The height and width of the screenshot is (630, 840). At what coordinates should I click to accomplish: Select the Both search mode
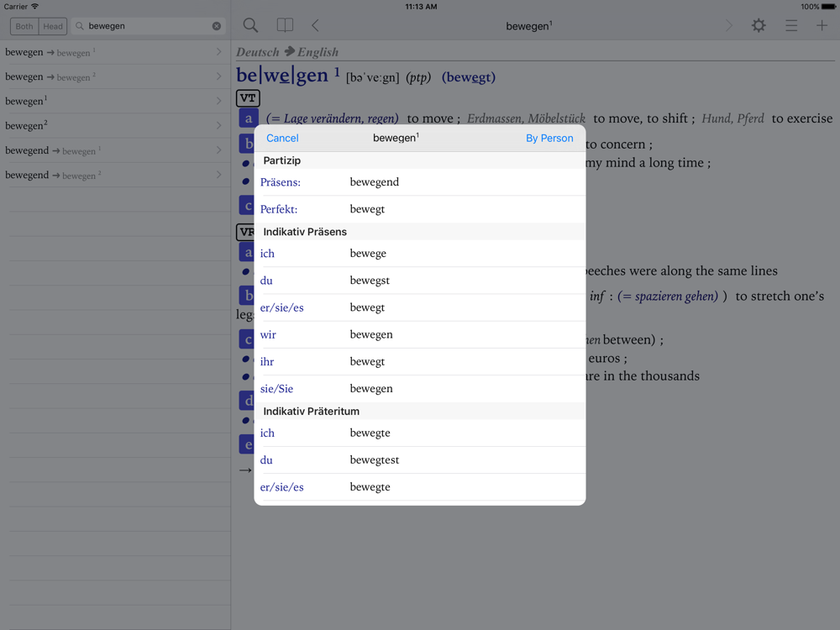pos(24,26)
